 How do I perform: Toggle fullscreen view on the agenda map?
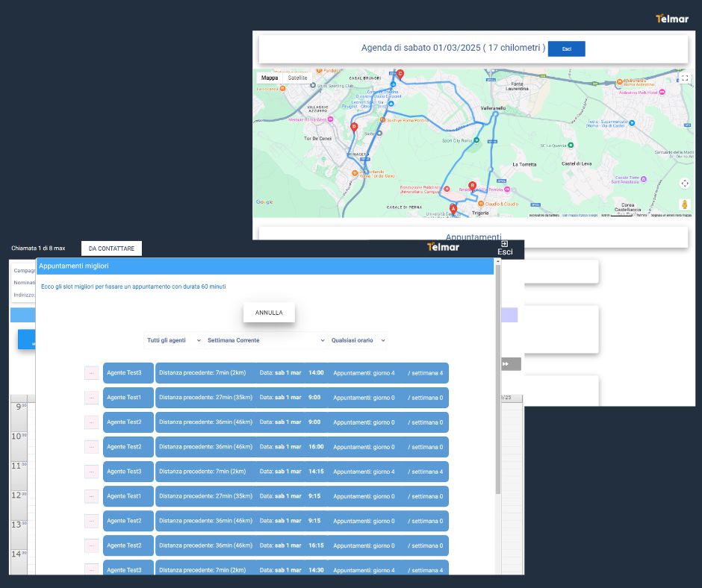click(x=685, y=78)
